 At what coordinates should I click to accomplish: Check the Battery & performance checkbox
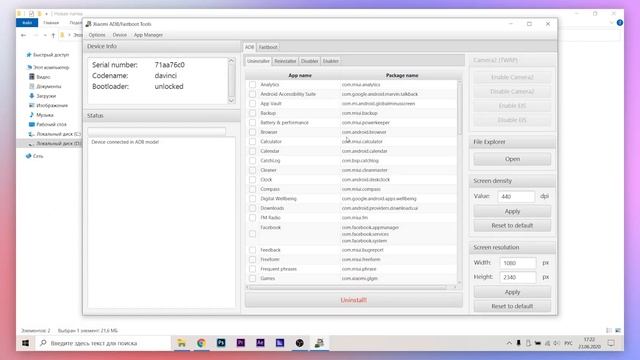(253, 122)
